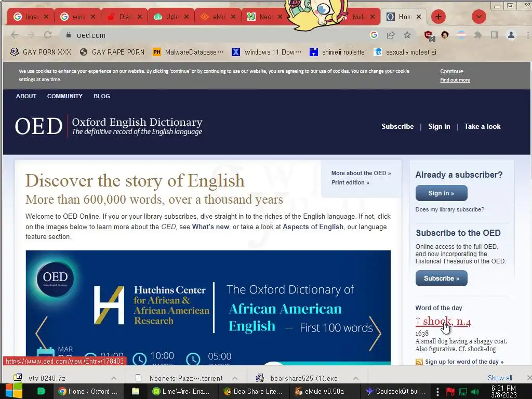Open the avatar extension icon beside uBlock
The height and width of the screenshot is (399, 532).
(x=445, y=35)
